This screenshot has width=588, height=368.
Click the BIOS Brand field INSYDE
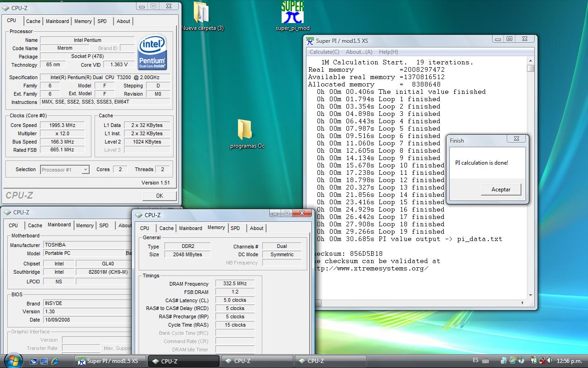tap(88, 304)
